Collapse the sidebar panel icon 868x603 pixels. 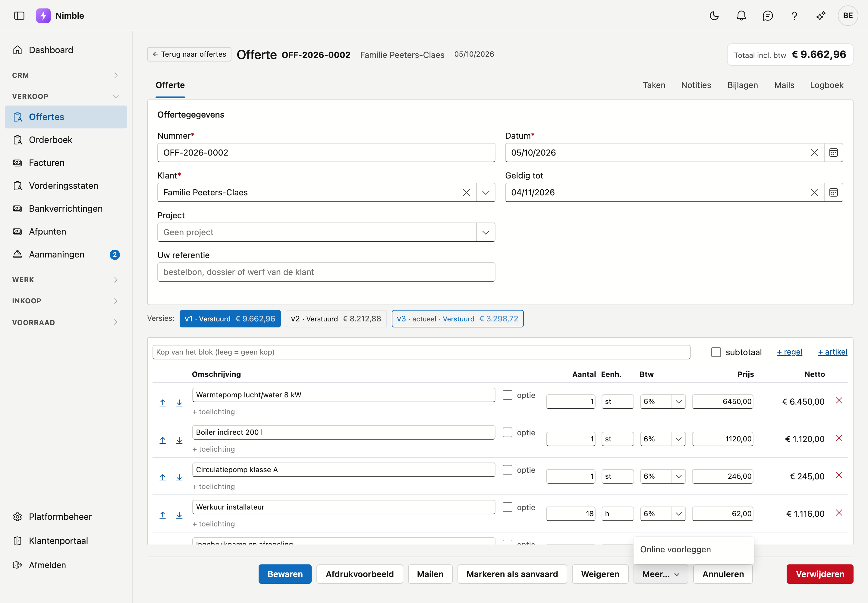(x=19, y=15)
